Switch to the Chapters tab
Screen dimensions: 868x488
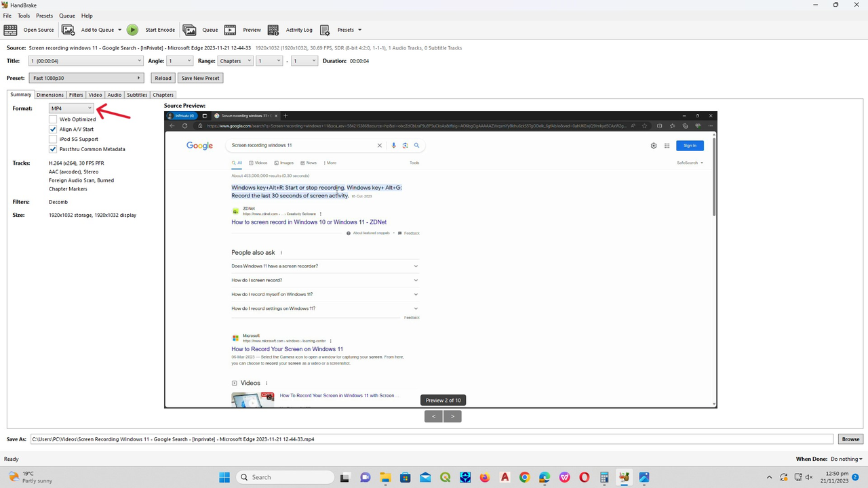point(163,95)
